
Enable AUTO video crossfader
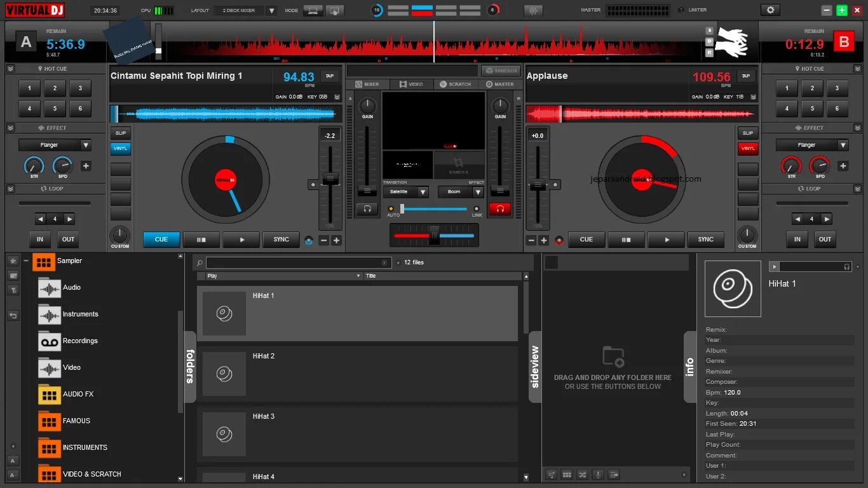click(391, 208)
